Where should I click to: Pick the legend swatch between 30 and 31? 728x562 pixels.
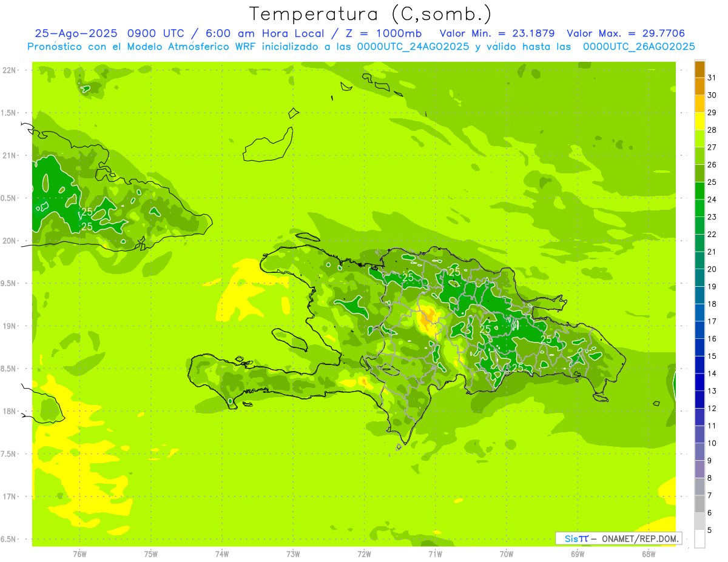[699, 87]
